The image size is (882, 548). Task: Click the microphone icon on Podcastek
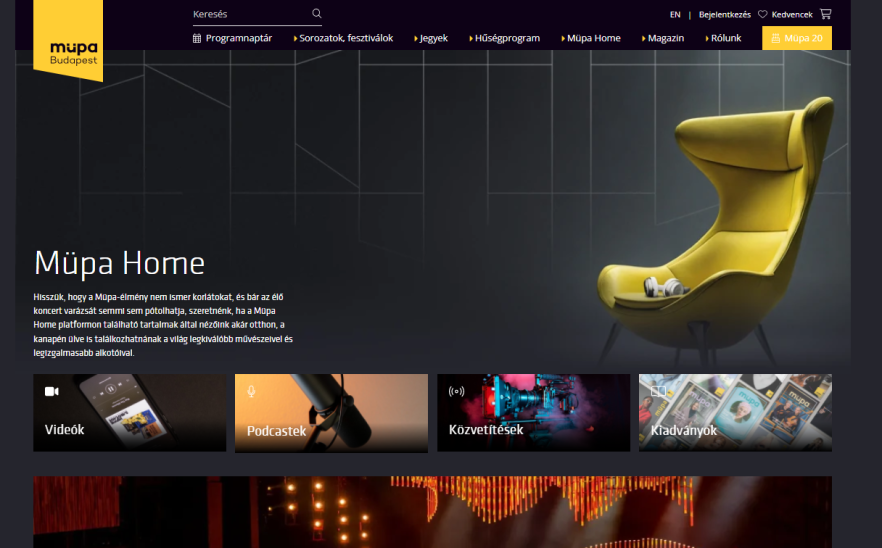point(252,391)
